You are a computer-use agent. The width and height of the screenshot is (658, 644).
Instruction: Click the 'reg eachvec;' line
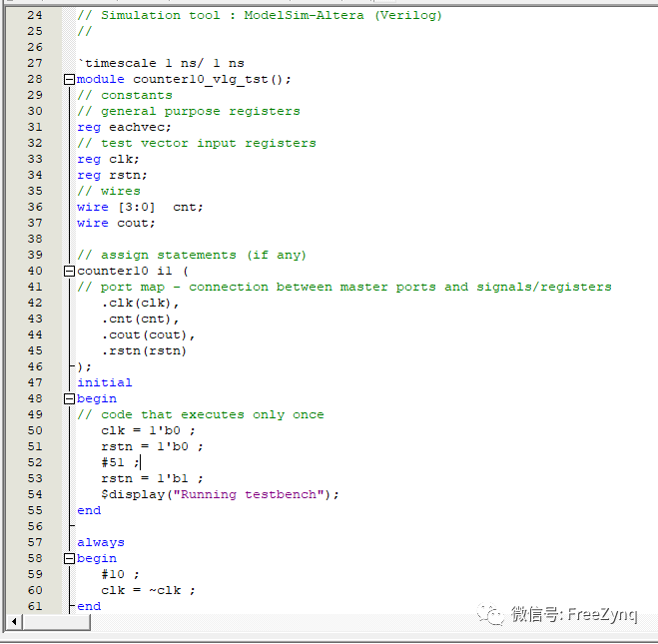tap(124, 127)
